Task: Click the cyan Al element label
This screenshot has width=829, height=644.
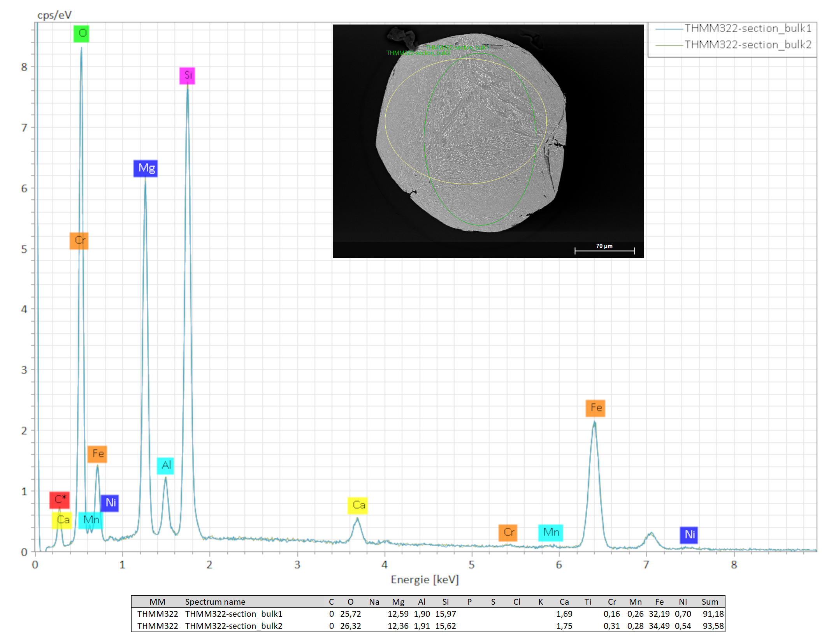Action: click(165, 465)
